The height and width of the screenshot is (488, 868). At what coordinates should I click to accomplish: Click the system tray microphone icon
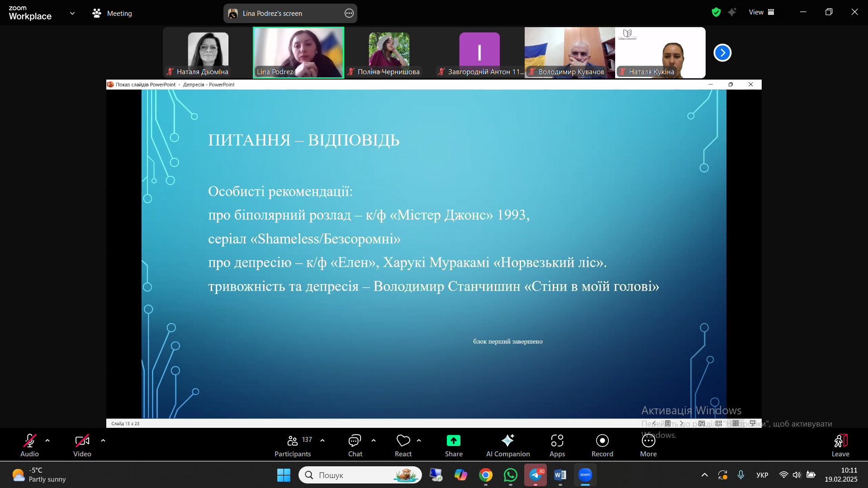(x=741, y=475)
